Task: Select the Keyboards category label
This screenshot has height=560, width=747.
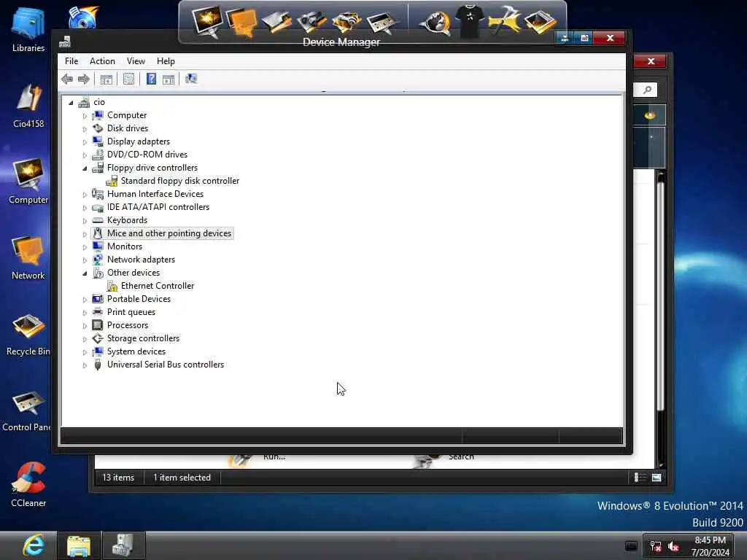Action: (127, 220)
